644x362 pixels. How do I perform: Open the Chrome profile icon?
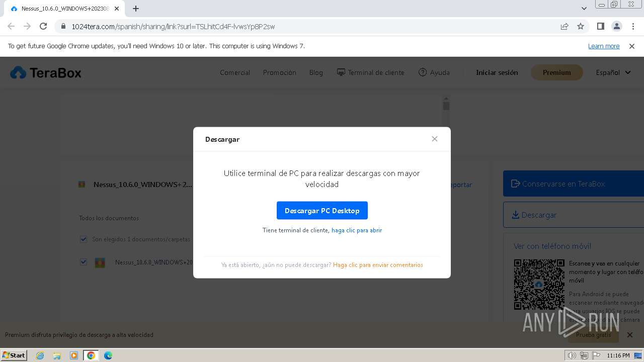pyautogui.click(x=617, y=26)
